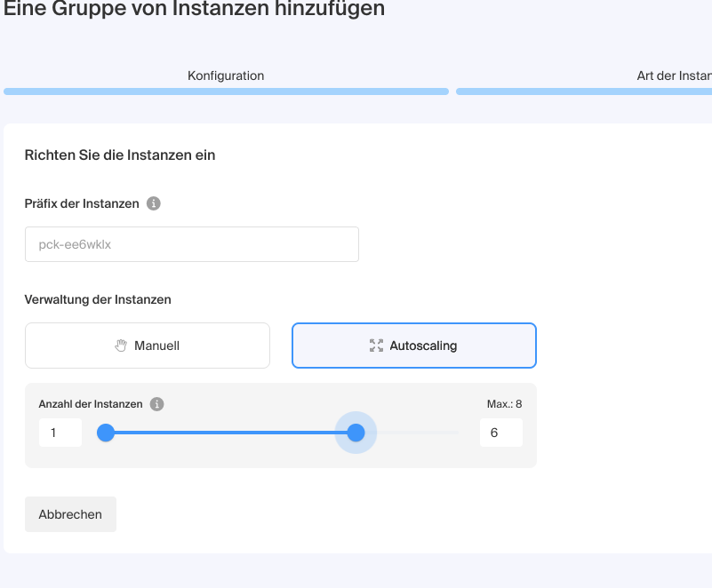Click the right slider handle set to 6

356,433
